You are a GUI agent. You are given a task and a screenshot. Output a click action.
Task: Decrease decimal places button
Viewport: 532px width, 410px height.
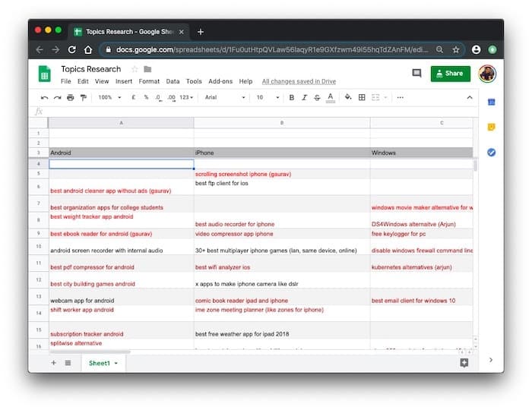[x=158, y=98]
